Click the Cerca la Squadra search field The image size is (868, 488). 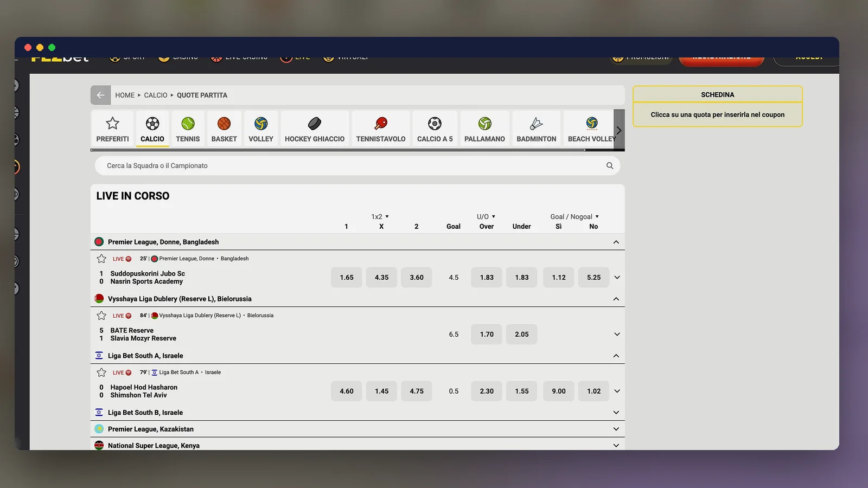coord(358,166)
